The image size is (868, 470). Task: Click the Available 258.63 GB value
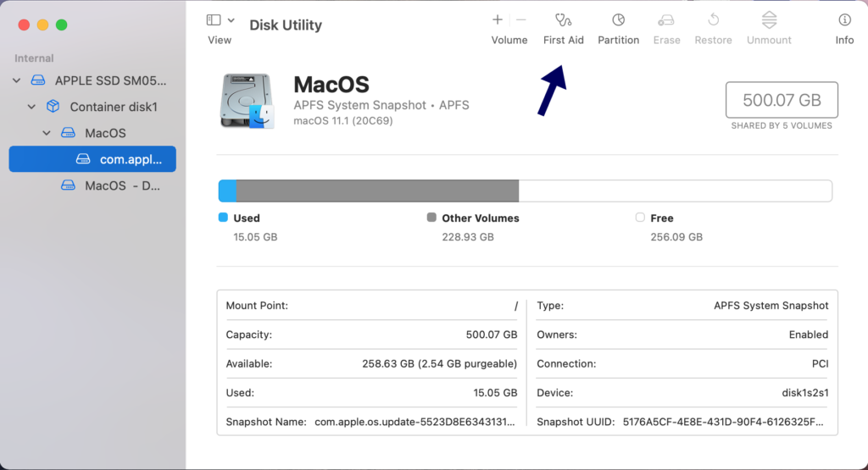[x=440, y=364]
